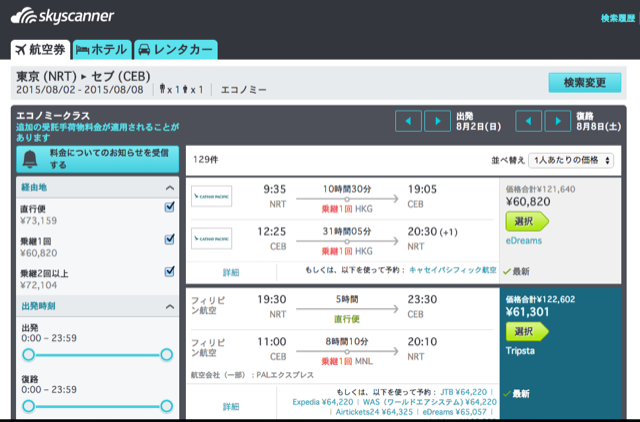Image resolution: width=640 pixels, height=422 pixels.
Task: Click the 東京 (NRT) ▸ セブ (CEB) route title
Action: pyautogui.click(x=83, y=76)
